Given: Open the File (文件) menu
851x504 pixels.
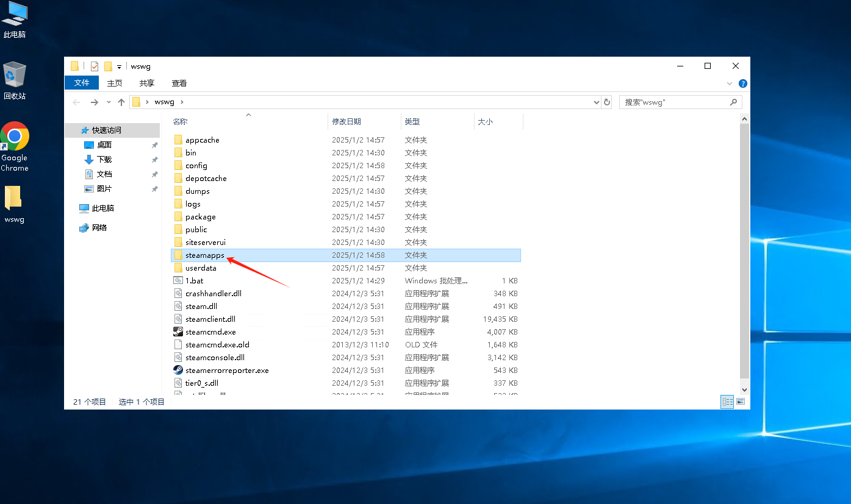Looking at the screenshot, I should 82,83.
